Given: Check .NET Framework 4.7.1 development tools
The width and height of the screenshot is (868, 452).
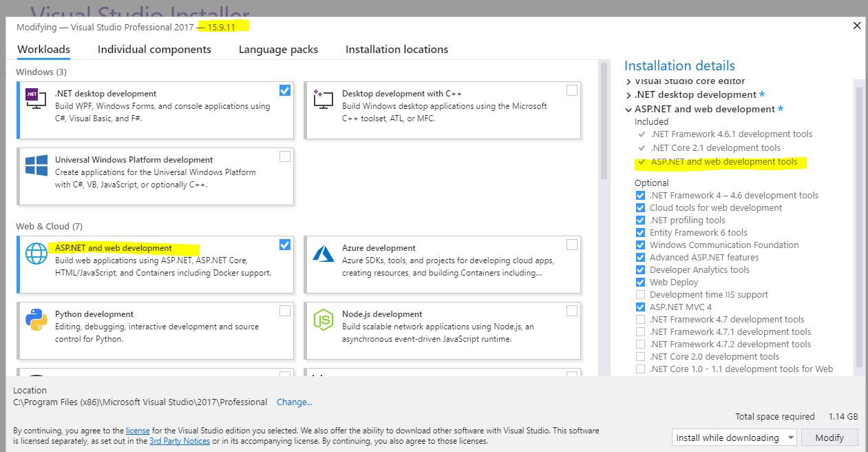Looking at the screenshot, I should click(x=641, y=332).
